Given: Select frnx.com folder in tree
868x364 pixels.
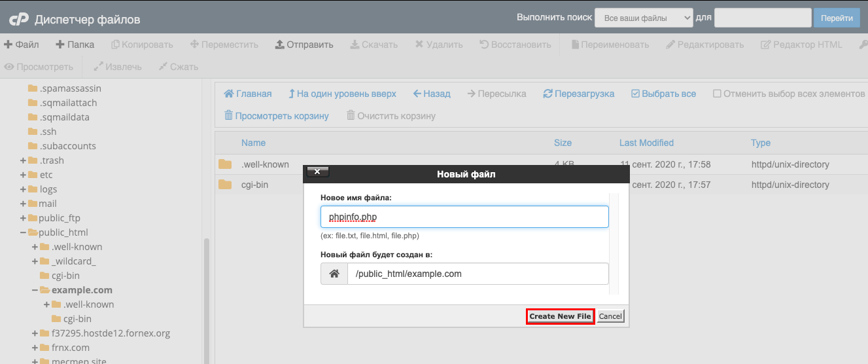Looking at the screenshot, I should (65, 348).
